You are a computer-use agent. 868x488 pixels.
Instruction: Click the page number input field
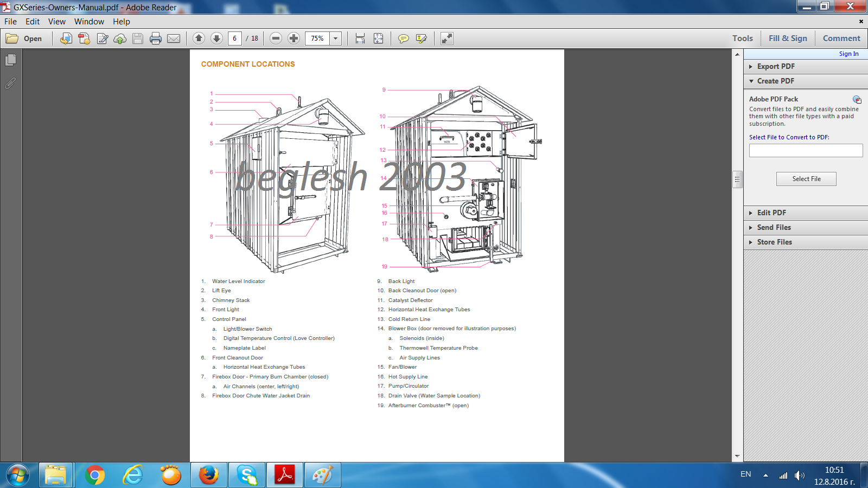pyautogui.click(x=235, y=38)
